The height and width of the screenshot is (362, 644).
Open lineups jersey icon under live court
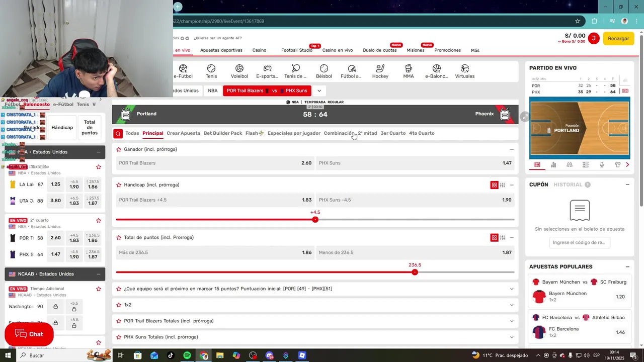[x=618, y=164]
